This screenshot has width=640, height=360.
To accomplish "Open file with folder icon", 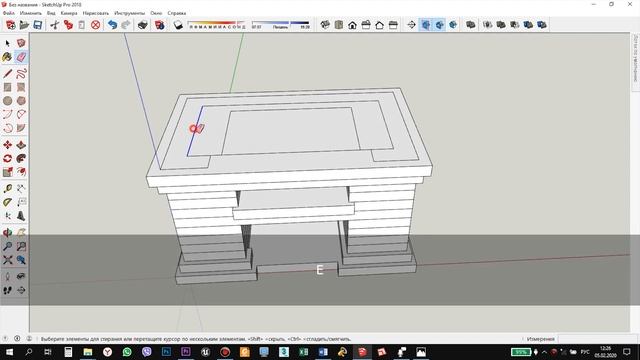I will click(24, 25).
